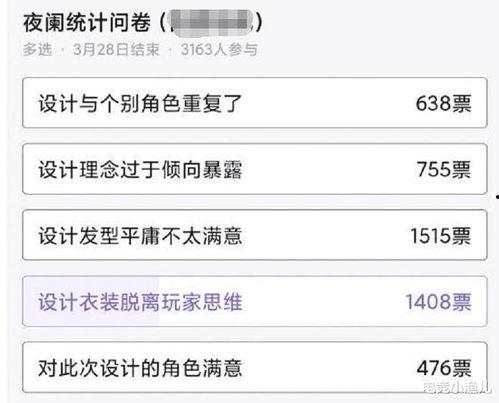Click the 638票 vote count
Viewport: 499px width, 403px height.
tap(443, 103)
